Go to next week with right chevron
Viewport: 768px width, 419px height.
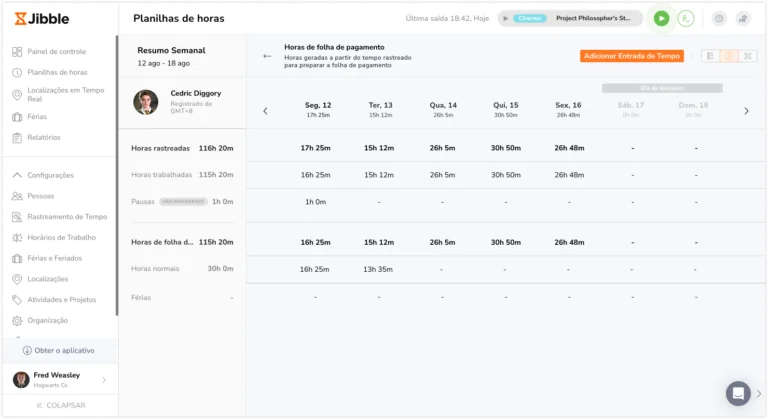(746, 111)
